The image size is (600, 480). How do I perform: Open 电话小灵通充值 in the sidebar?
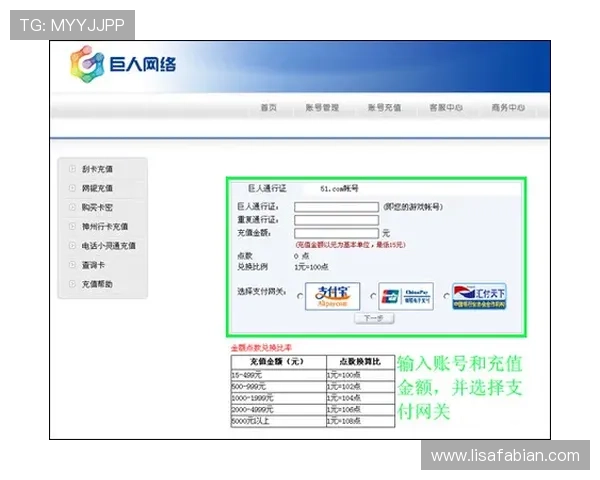109,246
